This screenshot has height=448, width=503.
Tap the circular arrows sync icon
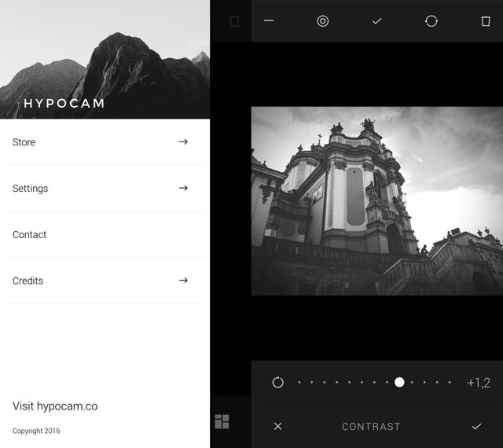(x=431, y=21)
